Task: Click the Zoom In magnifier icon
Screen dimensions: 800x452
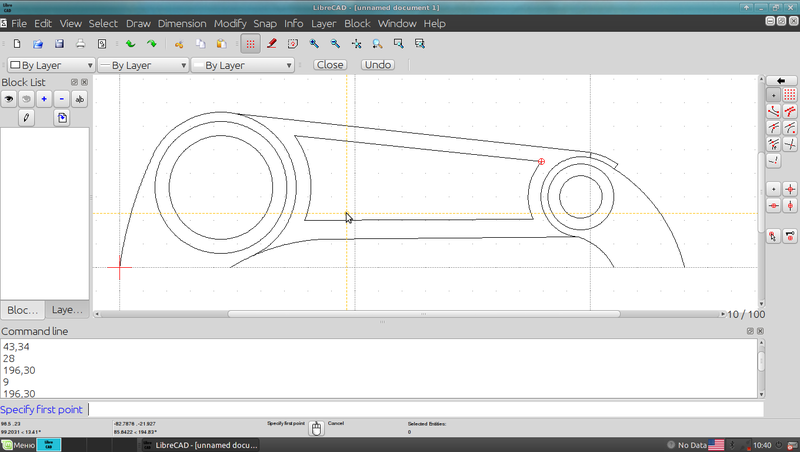Action: (312, 44)
